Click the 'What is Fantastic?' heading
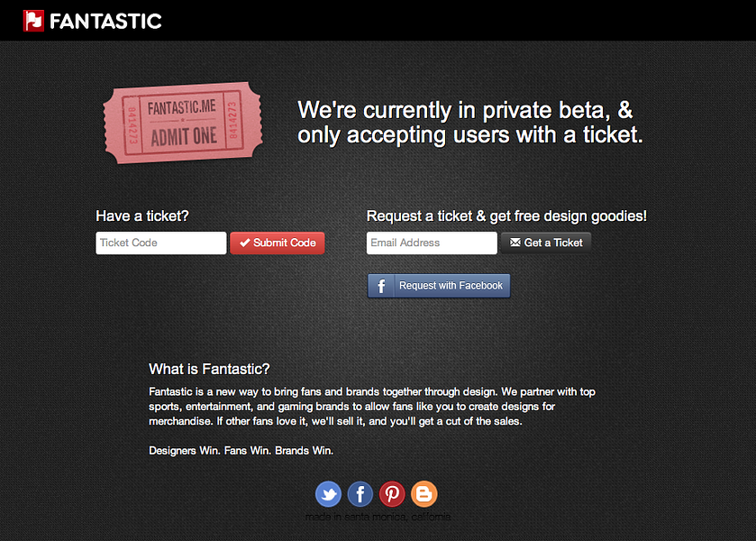 click(208, 369)
